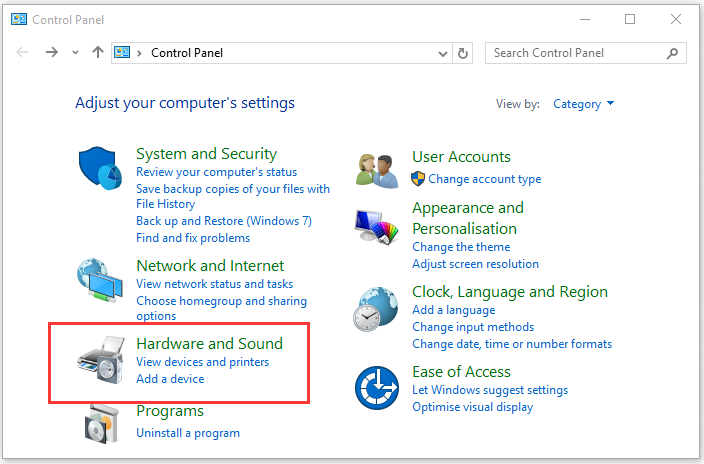This screenshot has width=704, height=464.
Task: Click the search magnifier icon
Action: [672, 53]
